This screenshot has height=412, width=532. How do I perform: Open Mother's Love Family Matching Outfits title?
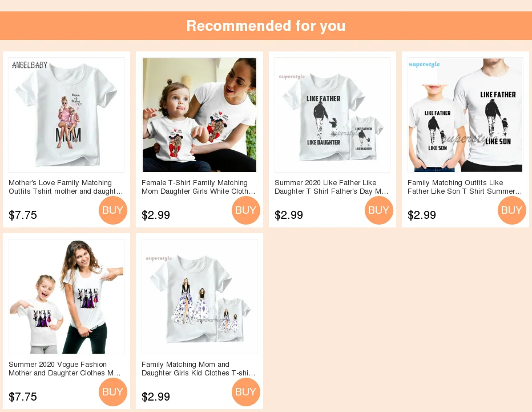click(66, 187)
